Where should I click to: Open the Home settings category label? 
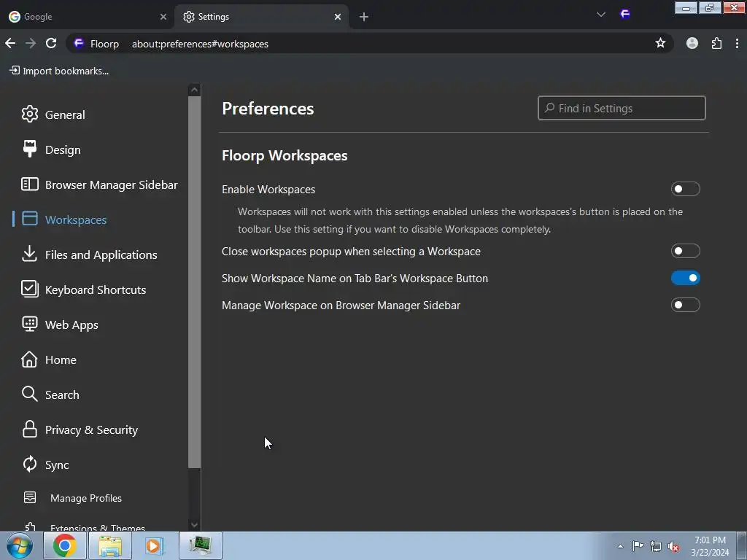tap(61, 360)
